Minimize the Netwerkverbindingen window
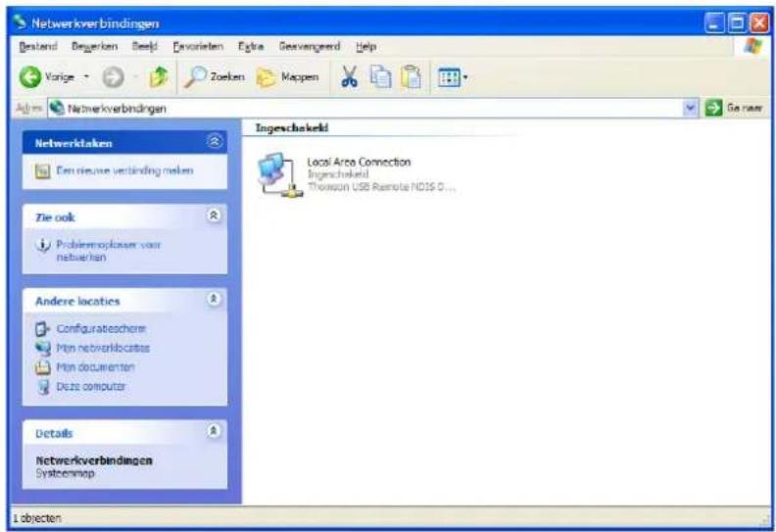The height and width of the screenshot is (532, 776). coord(714,23)
